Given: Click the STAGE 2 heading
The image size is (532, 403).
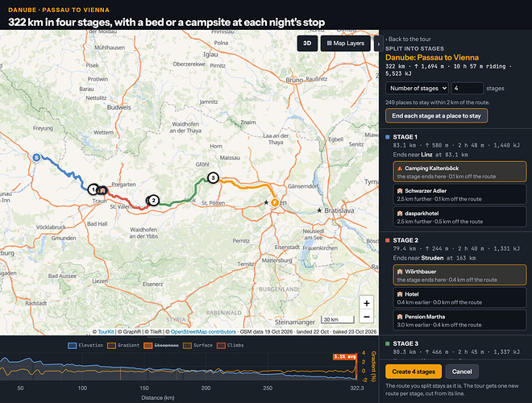Looking at the screenshot, I should (405, 240).
